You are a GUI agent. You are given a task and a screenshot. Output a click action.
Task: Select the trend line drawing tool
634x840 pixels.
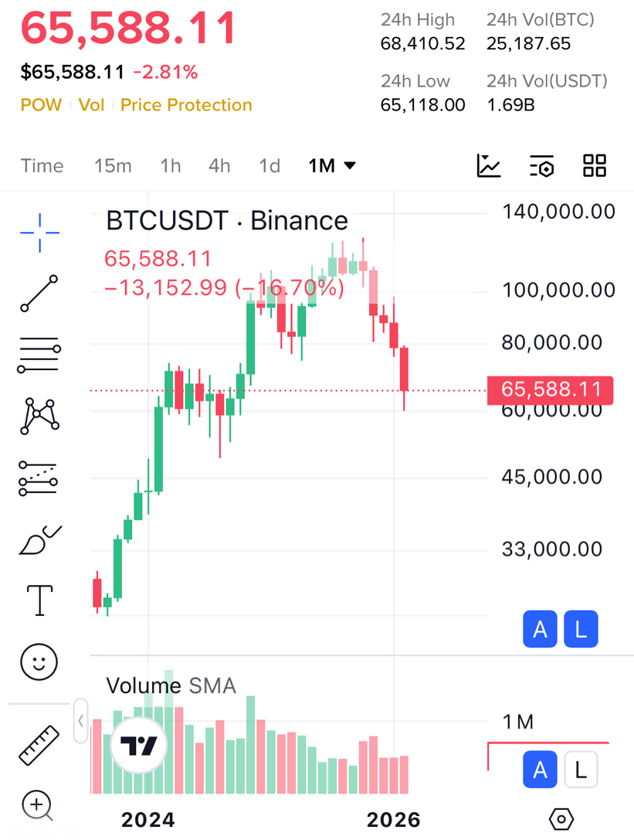point(39,294)
